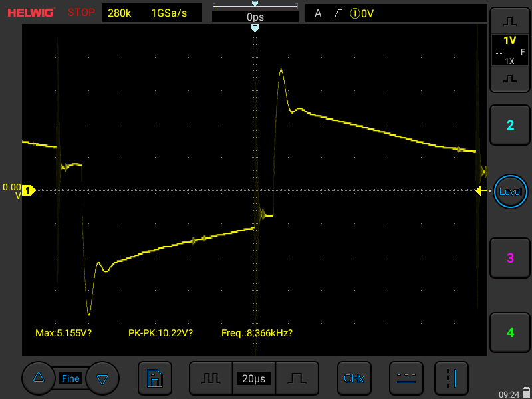
Task: Open channel 1 1V scale settings
Action: pos(510,51)
